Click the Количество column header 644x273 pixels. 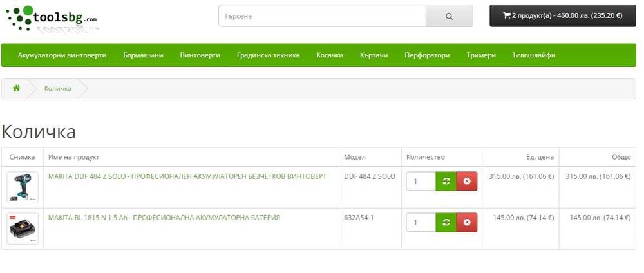click(x=426, y=157)
